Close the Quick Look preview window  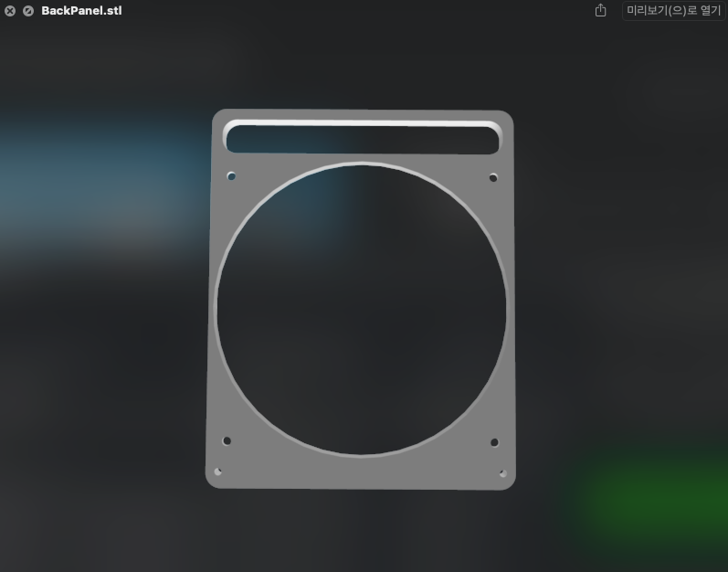tap(10, 11)
